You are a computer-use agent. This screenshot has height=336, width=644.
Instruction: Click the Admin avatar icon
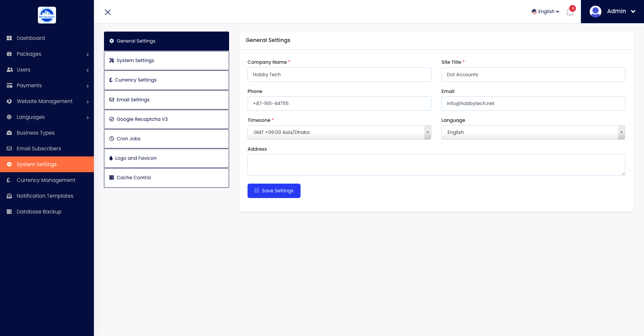[595, 11]
